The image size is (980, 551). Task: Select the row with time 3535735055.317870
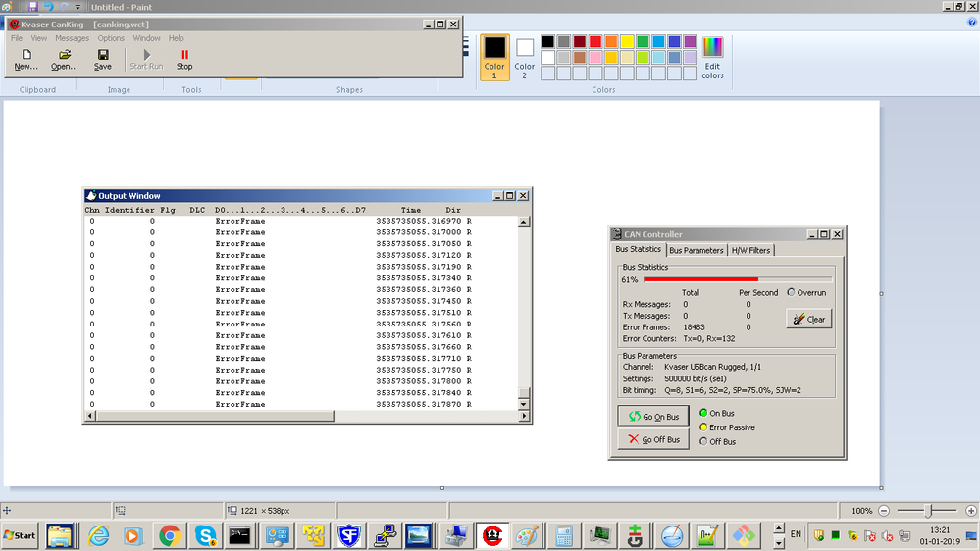[301, 404]
